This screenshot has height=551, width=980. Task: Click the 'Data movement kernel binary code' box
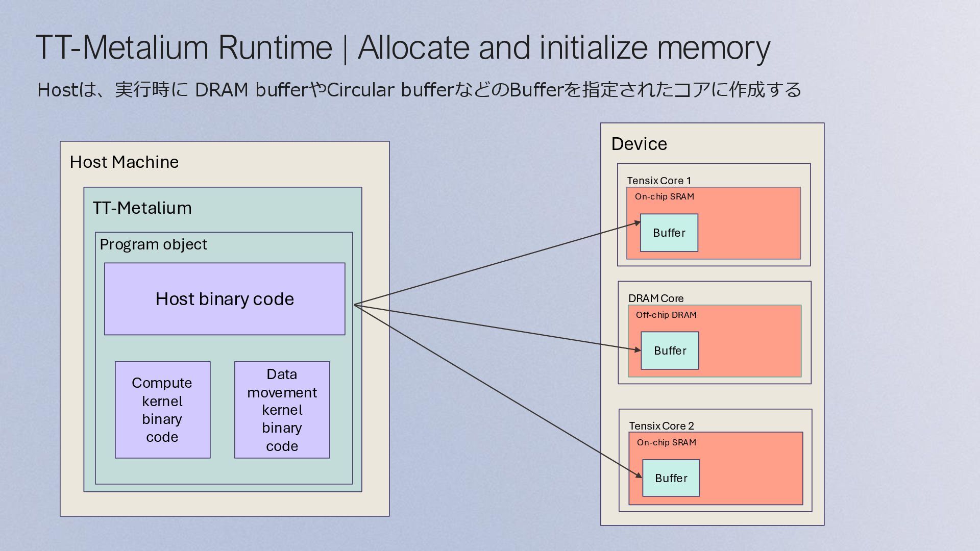[x=282, y=410]
